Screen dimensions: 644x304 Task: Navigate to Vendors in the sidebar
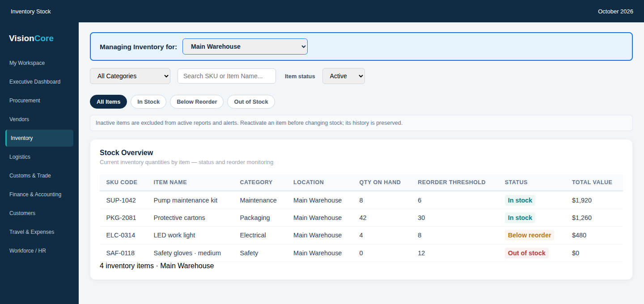pos(39,119)
